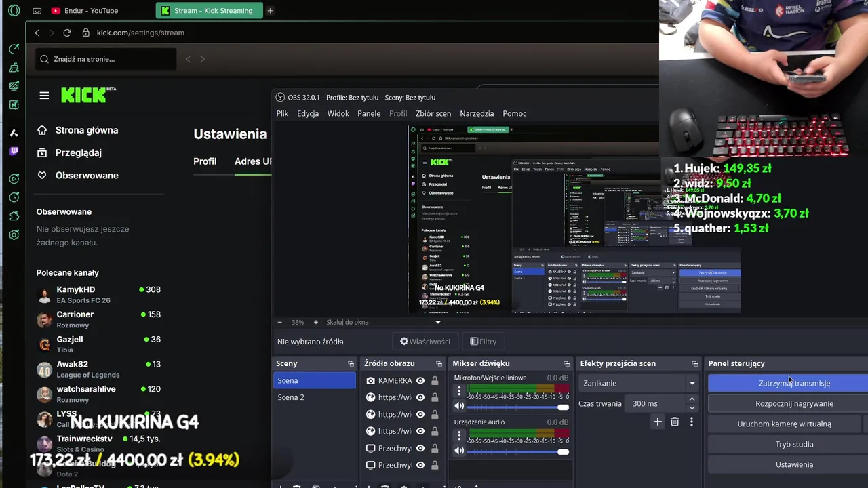Mute Mikrofon/Wejście liniowe audio
Screen dimensions: 868x488
(459, 406)
